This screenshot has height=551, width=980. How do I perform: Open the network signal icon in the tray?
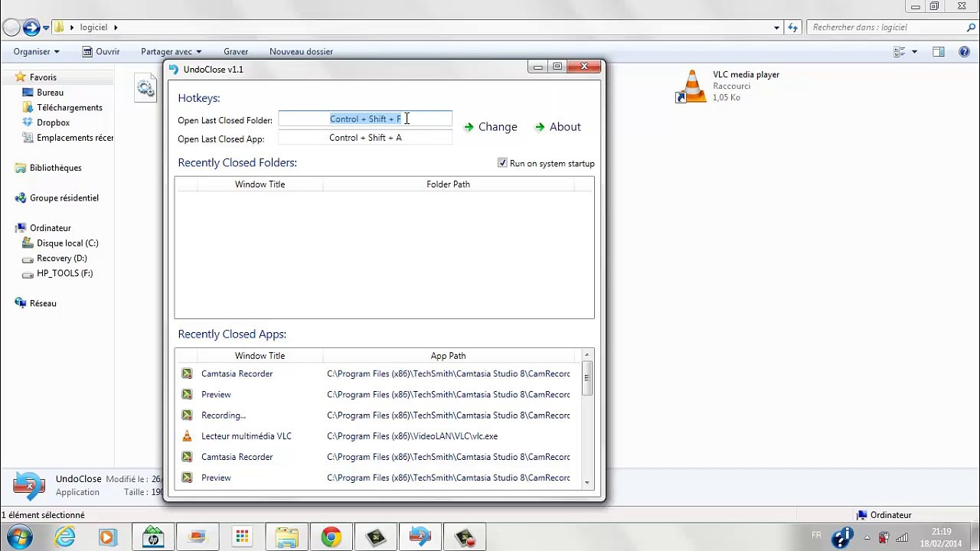click(x=903, y=537)
